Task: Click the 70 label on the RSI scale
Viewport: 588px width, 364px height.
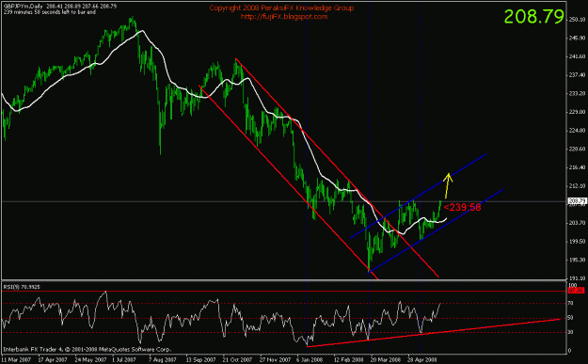Action: [x=571, y=303]
